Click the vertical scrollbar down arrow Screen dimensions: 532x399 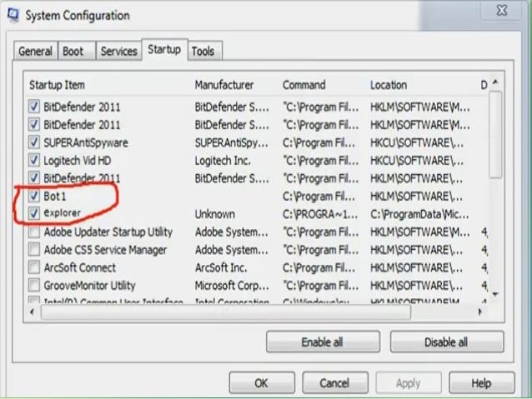(x=495, y=294)
